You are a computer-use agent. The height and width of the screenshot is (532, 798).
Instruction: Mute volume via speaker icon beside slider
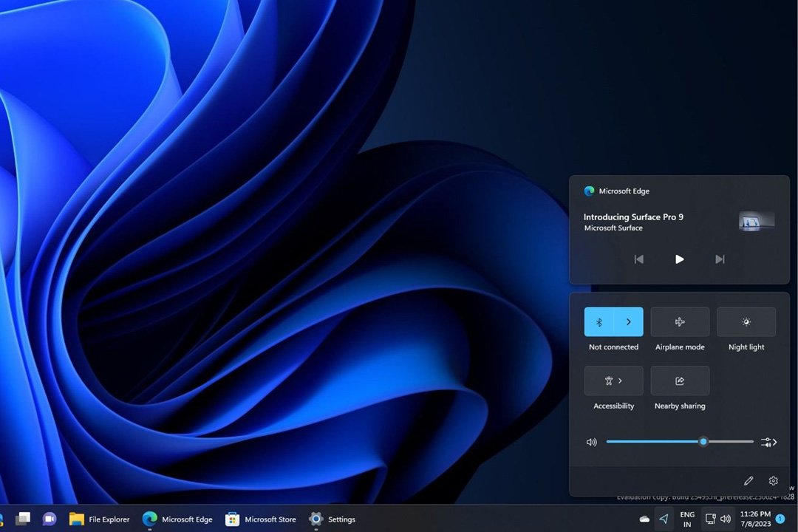point(591,442)
